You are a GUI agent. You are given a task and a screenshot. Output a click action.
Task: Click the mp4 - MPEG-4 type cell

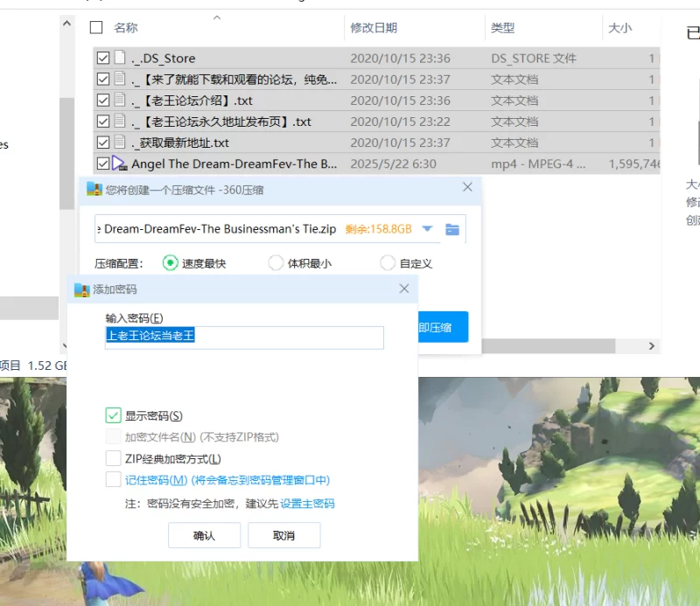tap(538, 164)
